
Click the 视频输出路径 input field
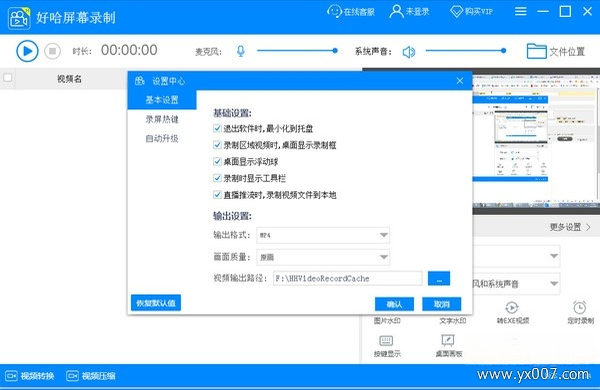(347, 278)
